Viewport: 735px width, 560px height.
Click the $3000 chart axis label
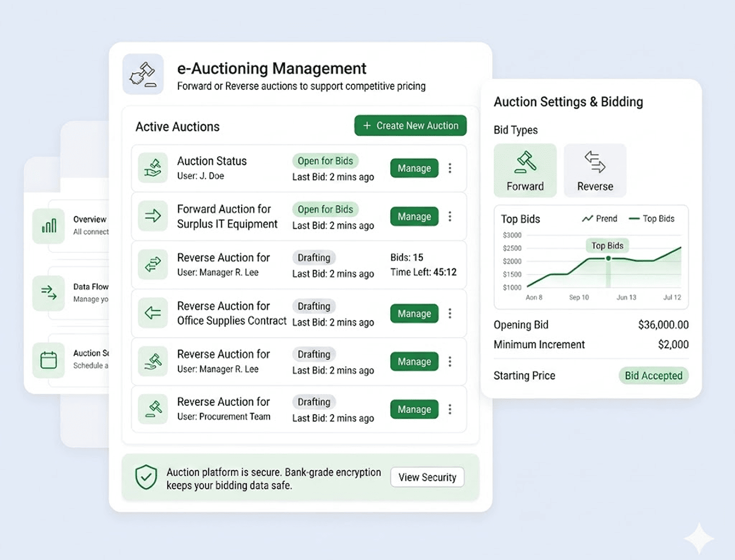tap(512, 235)
